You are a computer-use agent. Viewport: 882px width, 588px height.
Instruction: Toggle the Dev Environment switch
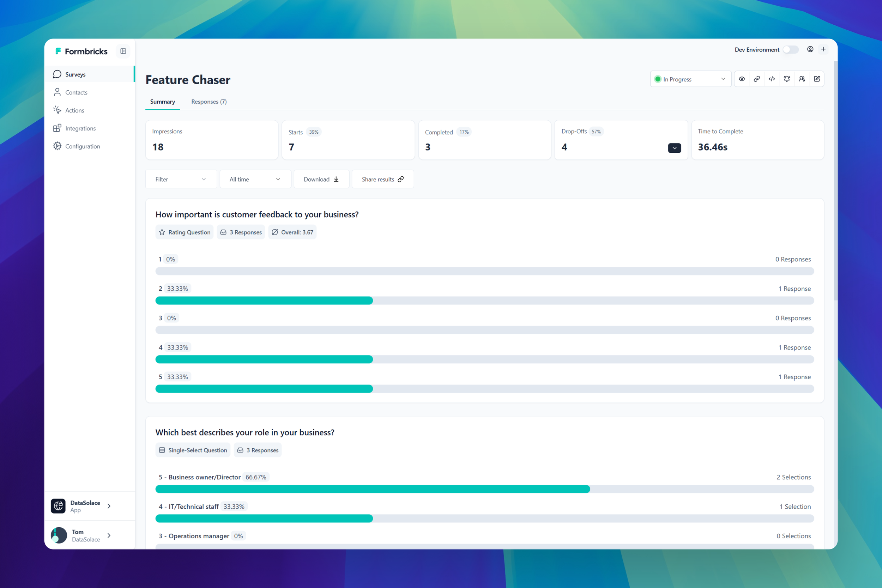pos(791,49)
